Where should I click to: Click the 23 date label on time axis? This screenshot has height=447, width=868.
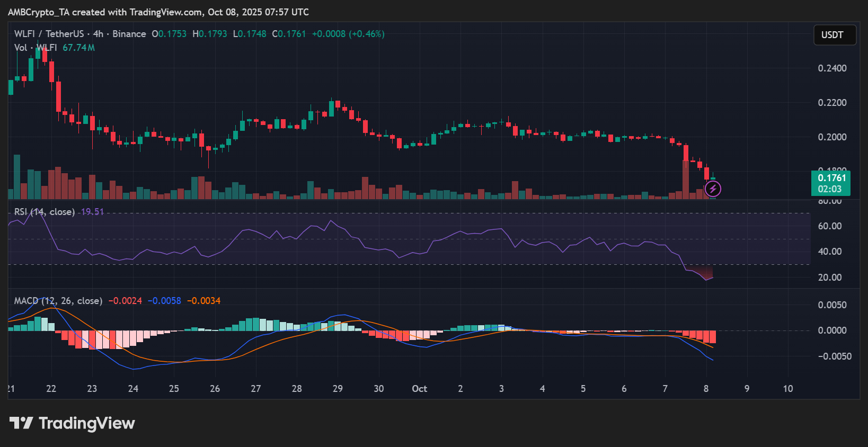[92, 389]
